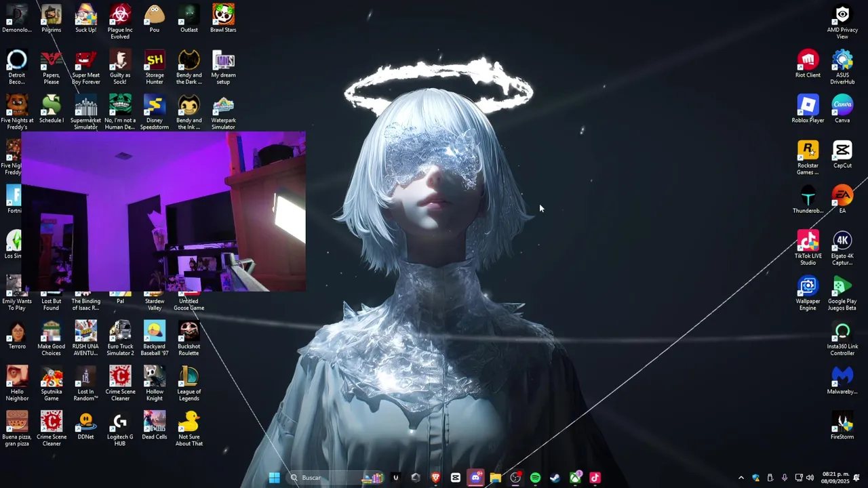The image size is (868, 488).
Task: Select the Hello Neighbor desktop icon
Action: pyautogui.click(x=17, y=384)
